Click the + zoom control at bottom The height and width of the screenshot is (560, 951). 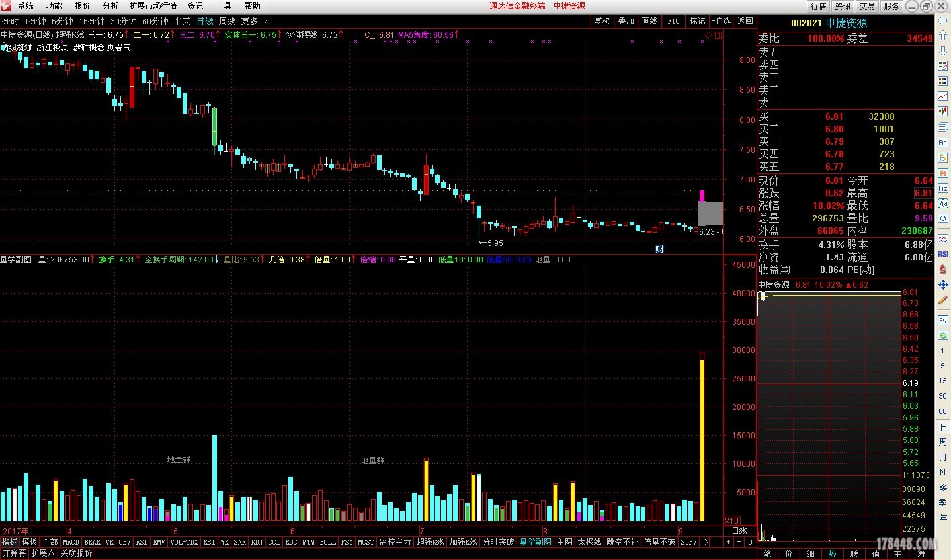pos(728,542)
